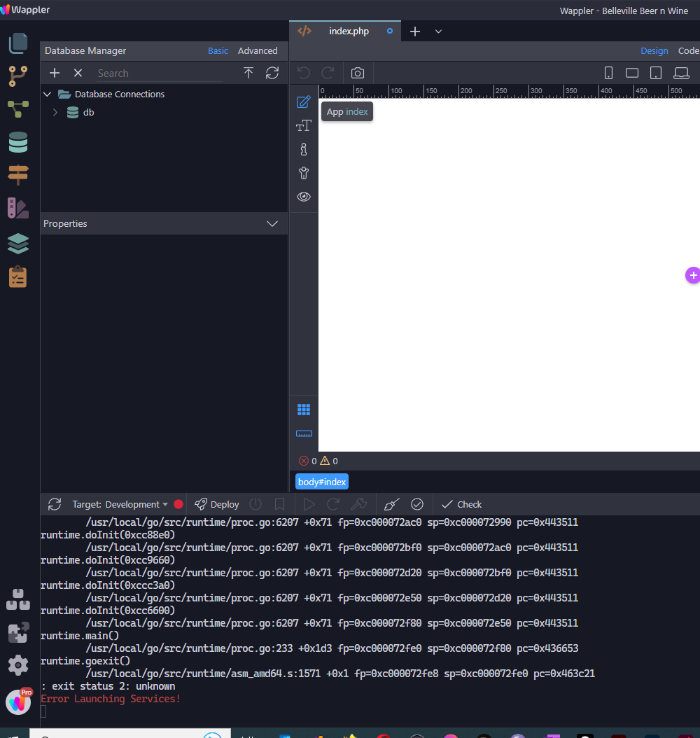The image size is (700, 738).
Task: Open the tab list dropdown chevron
Action: (438, 32)
